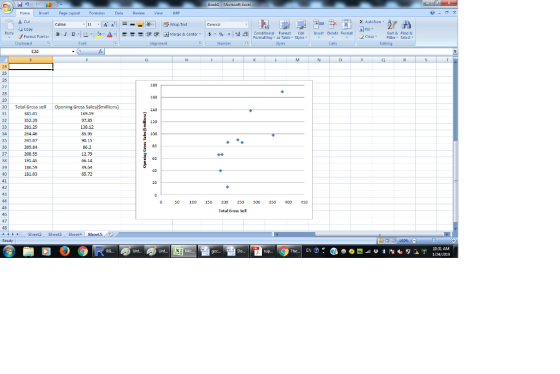
Task: Cut the selected cells
Action: pyautogui.click(x=24, y=22)
